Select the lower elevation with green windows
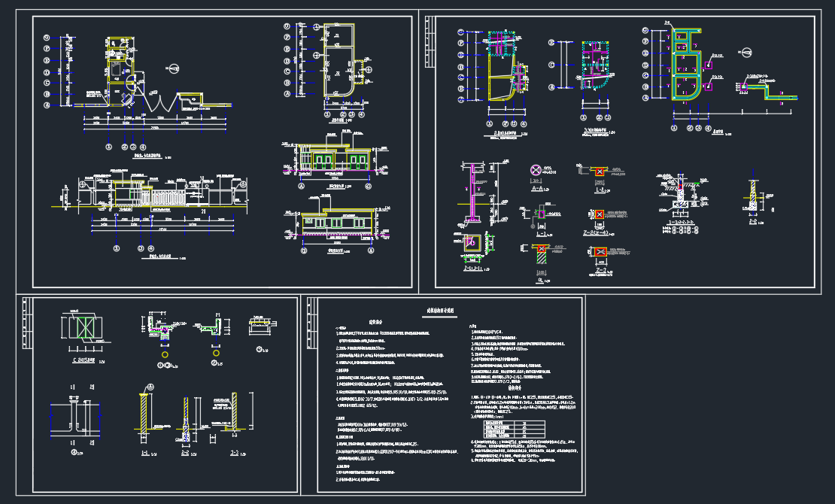Viewport: 835px width, 504px height. (335, 220)
